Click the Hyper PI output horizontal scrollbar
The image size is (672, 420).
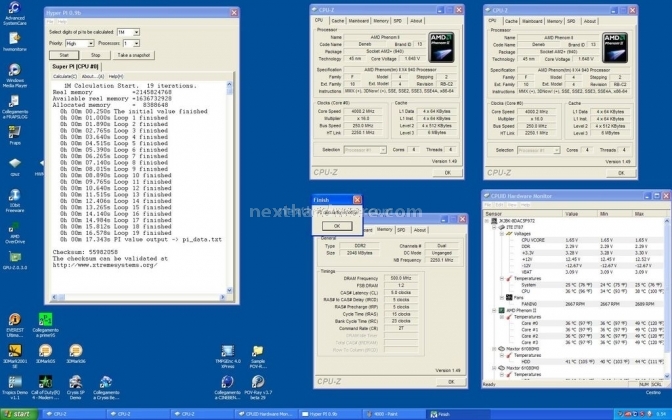pyautogui.click(x=139, y=297)
